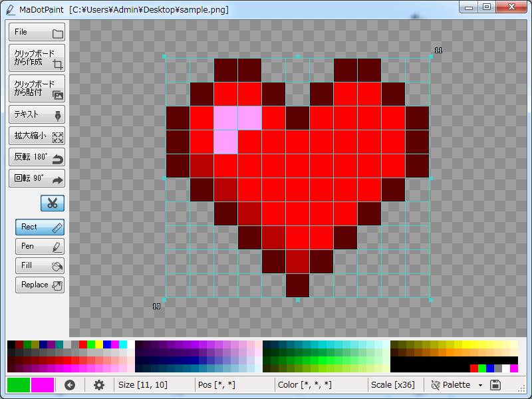Viewport: 532px width, 399px height.
Task: Open 拡大縮小 resize tool
Action: [x=37, y=136]
